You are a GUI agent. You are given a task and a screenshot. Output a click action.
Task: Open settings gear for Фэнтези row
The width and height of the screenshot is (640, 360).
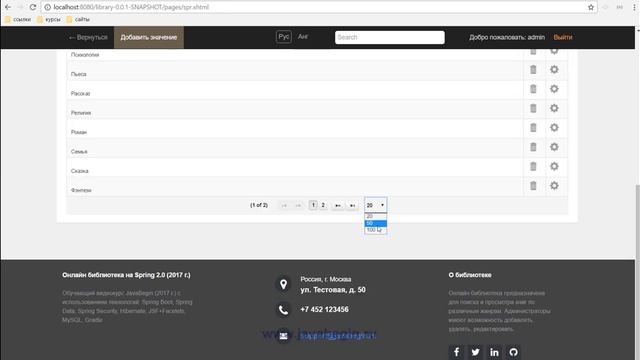pos(554,186)
